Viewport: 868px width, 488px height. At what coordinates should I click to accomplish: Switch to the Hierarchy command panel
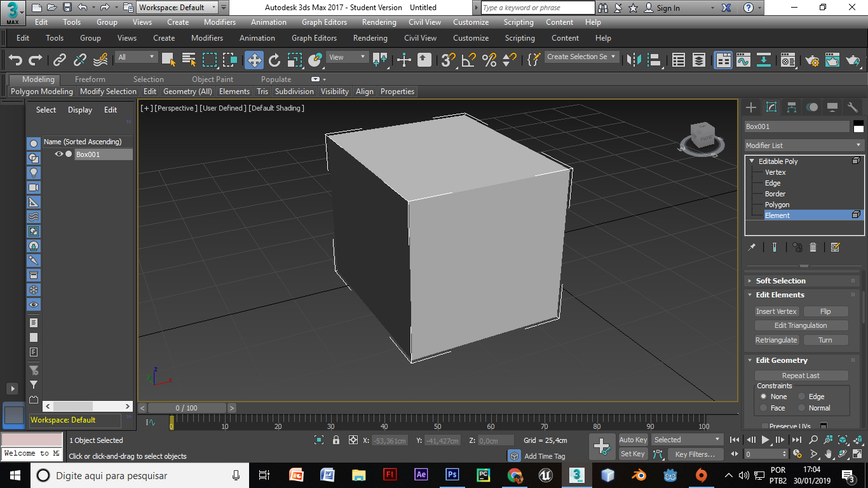pyautogui.click(x=791, y=107)
